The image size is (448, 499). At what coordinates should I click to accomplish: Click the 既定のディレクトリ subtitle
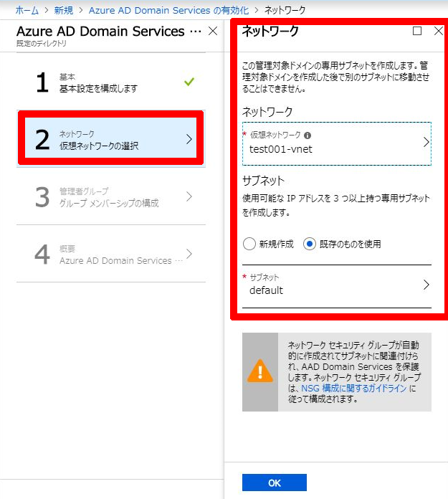tap(42, 44)
